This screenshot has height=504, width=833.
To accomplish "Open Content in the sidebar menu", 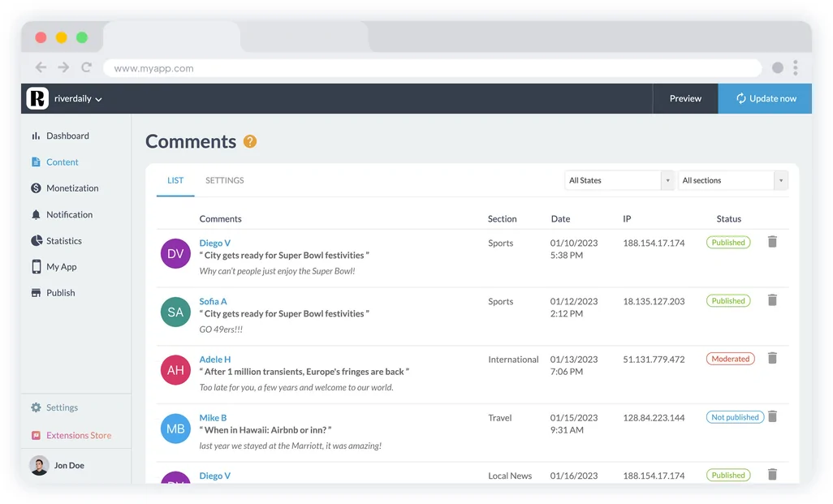I will tap(62, 162).
